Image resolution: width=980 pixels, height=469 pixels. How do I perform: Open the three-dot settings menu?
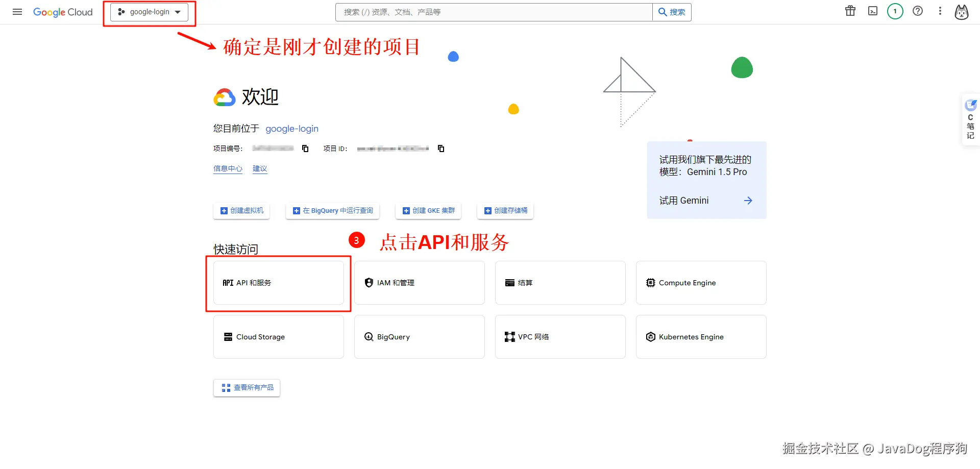click(940, 11)
